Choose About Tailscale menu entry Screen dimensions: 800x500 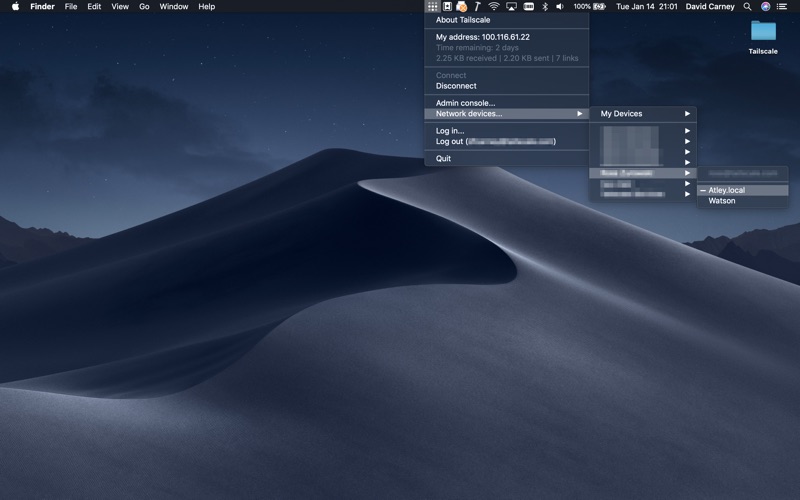pyautogui.click(x=462, y=19)
